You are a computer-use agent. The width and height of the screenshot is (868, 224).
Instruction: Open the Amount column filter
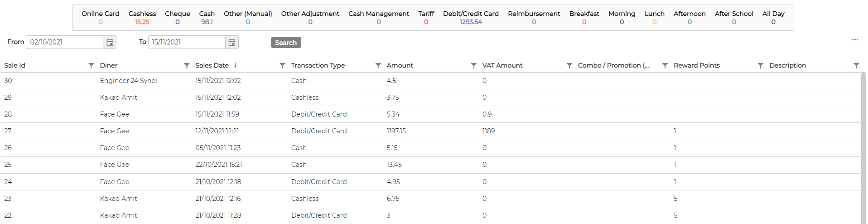pyautogui.click(x=473, y=66)
